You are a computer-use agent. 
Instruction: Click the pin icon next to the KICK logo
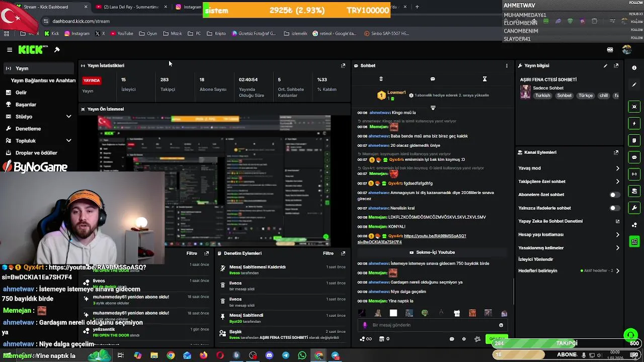pyautogui.click(x=57, y=50)
